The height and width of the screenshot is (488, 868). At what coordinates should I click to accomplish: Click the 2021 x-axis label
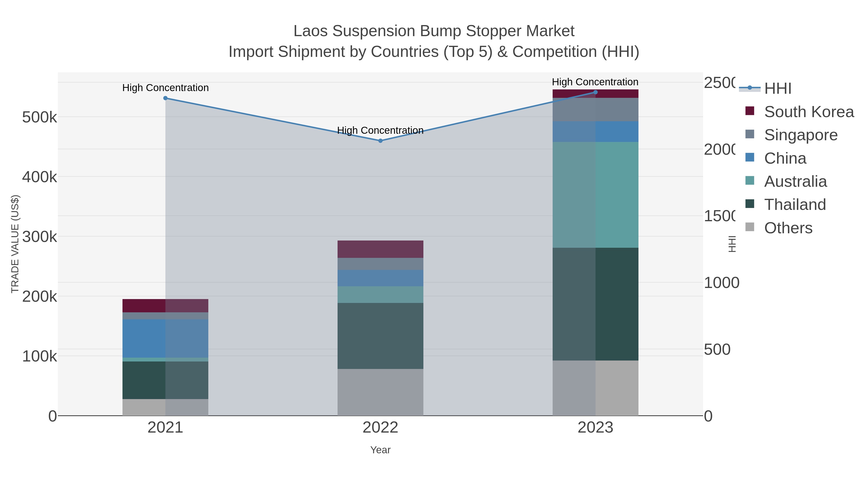(165, 428)
